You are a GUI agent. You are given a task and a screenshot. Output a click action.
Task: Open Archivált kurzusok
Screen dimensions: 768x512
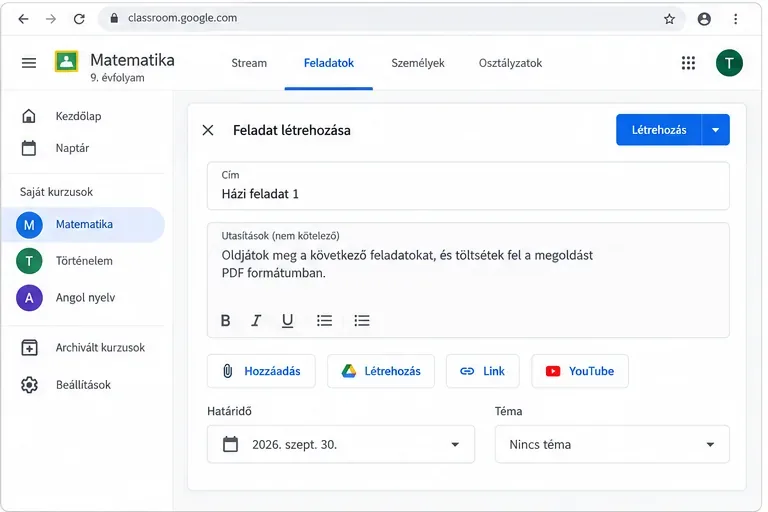tap(100, 348)
